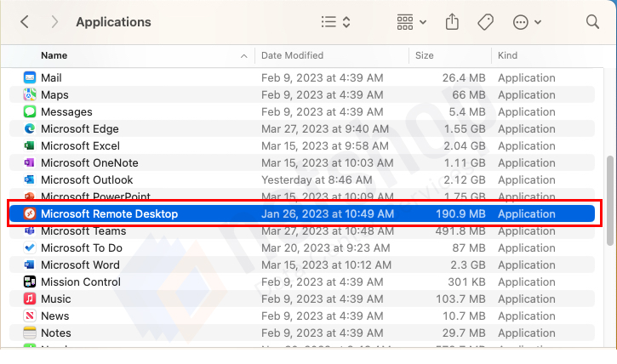The image size is (617, 364).
Task: Select the Maps app icon
Action: [30, 94]
